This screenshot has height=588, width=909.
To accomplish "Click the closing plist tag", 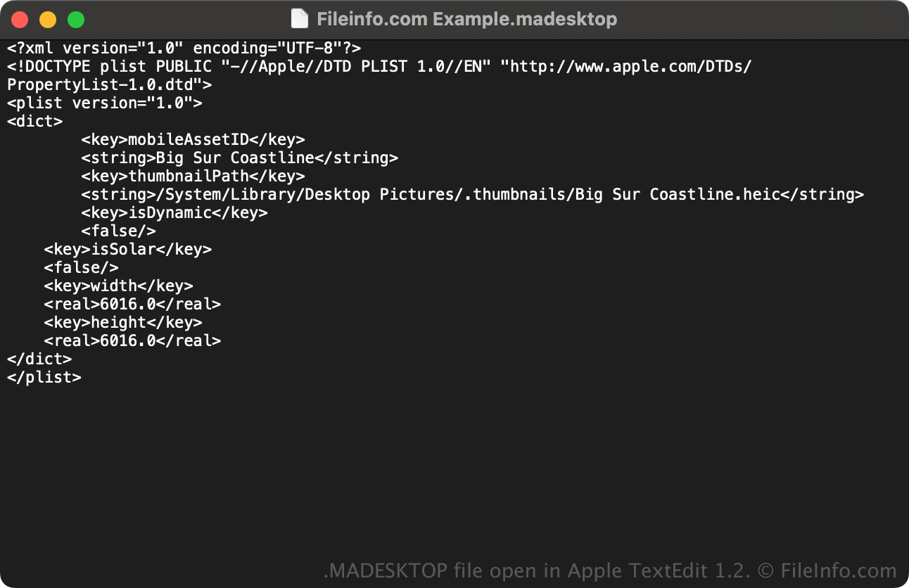I will coord(44,378).
